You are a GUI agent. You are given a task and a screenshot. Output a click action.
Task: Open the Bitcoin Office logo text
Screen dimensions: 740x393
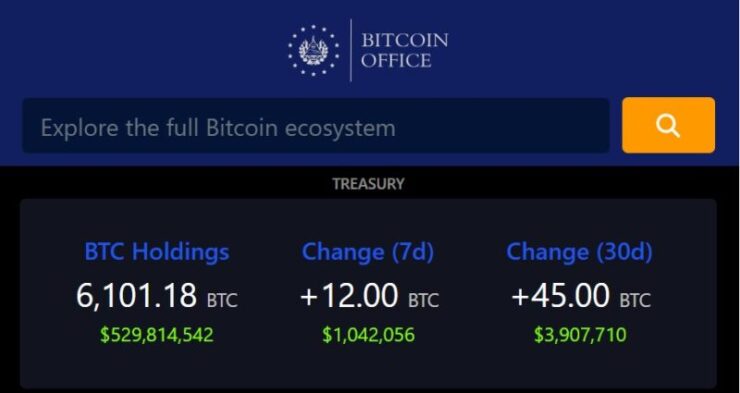pyautogui.click(x=404, y=50)
